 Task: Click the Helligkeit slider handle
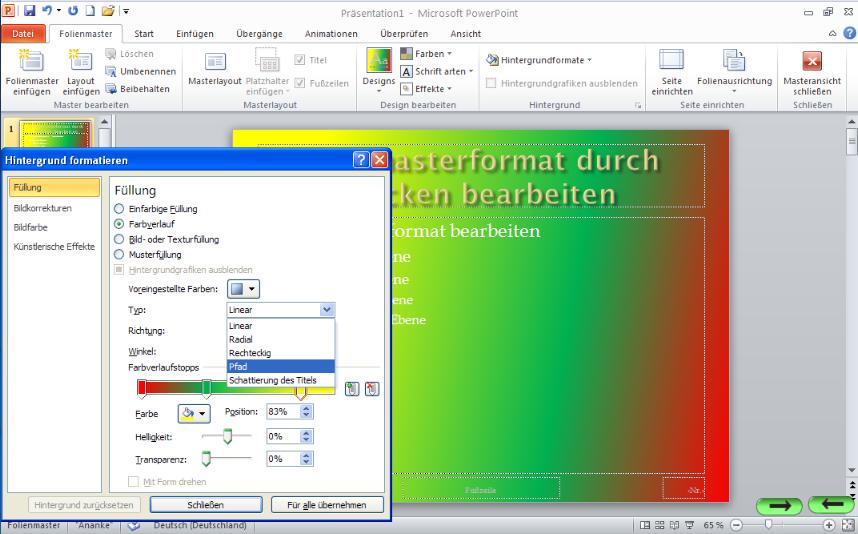[227, 436]
